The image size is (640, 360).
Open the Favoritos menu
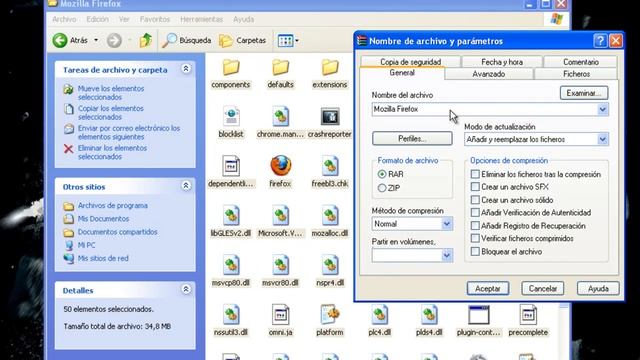tap(155, 19)
